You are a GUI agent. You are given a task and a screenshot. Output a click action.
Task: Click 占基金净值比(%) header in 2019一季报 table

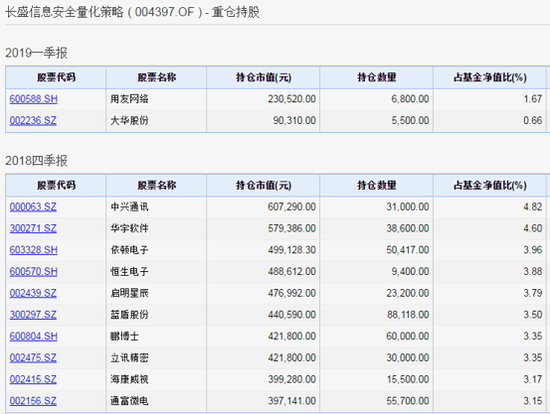(490, 78)
